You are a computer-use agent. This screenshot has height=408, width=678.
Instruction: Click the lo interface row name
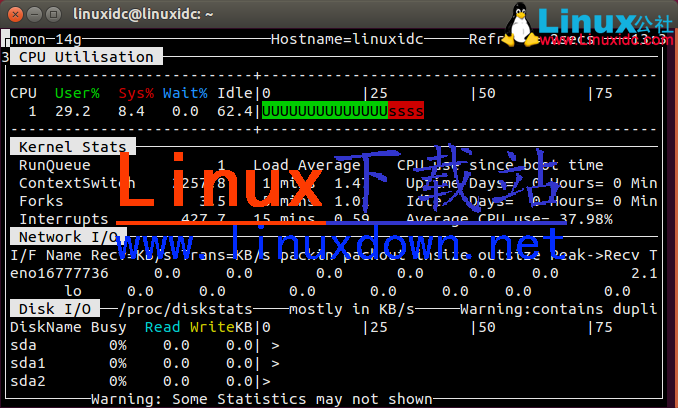click(73, 291)
